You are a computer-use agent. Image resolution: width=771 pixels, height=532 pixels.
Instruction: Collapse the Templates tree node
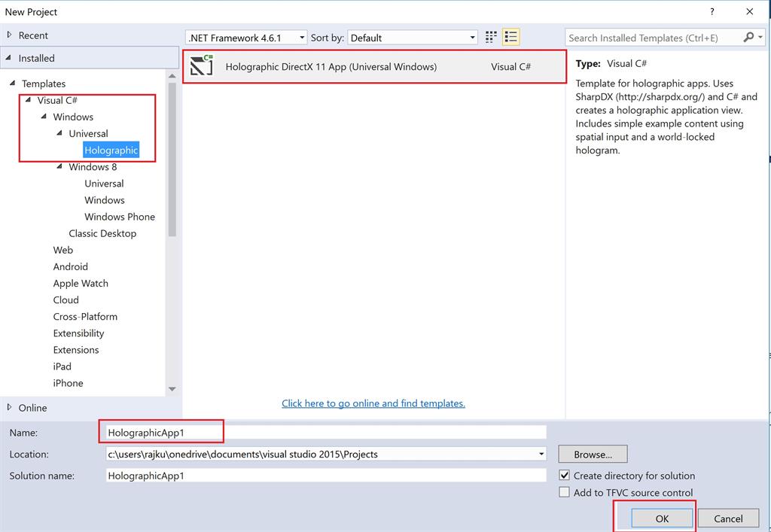coord(13,84)
